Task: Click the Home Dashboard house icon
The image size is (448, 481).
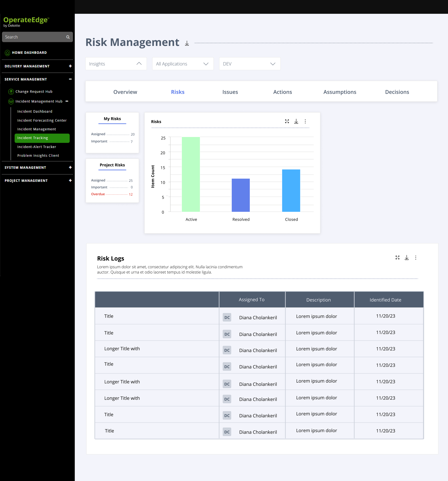Action: pyautogui.click(x=8, y=53)
